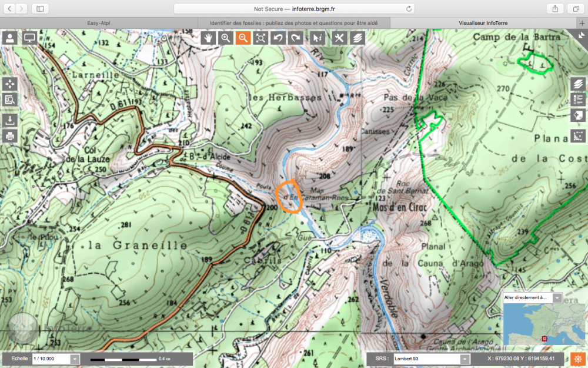Open the user account icon
The height and width of the screenshot is (368, 588).
click(x=10, y=38)
